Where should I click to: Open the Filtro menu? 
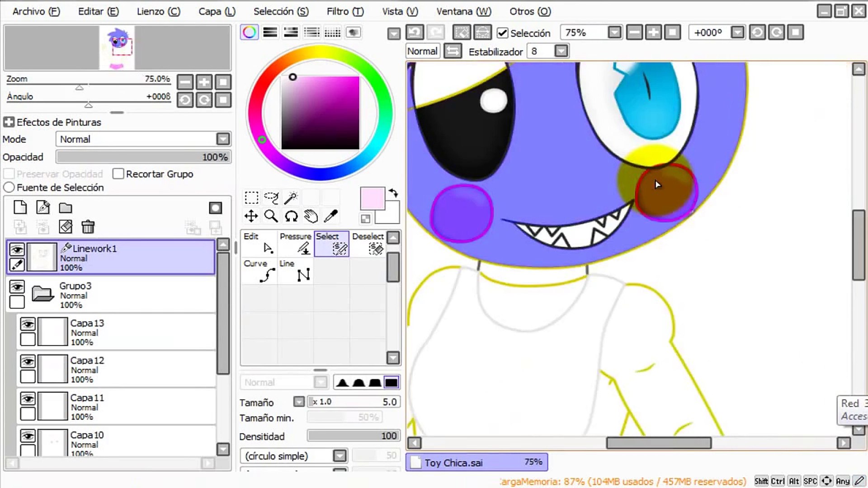tap(345, 11)
